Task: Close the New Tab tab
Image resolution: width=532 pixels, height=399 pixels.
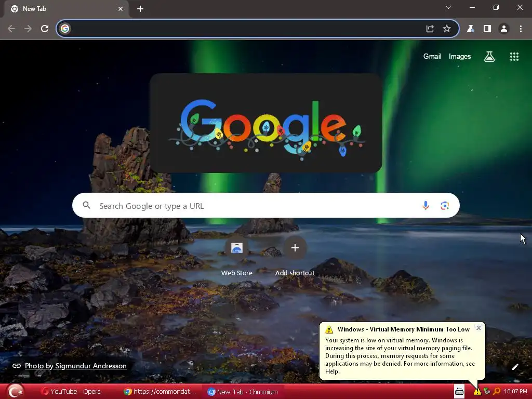Action: point(121,9)
